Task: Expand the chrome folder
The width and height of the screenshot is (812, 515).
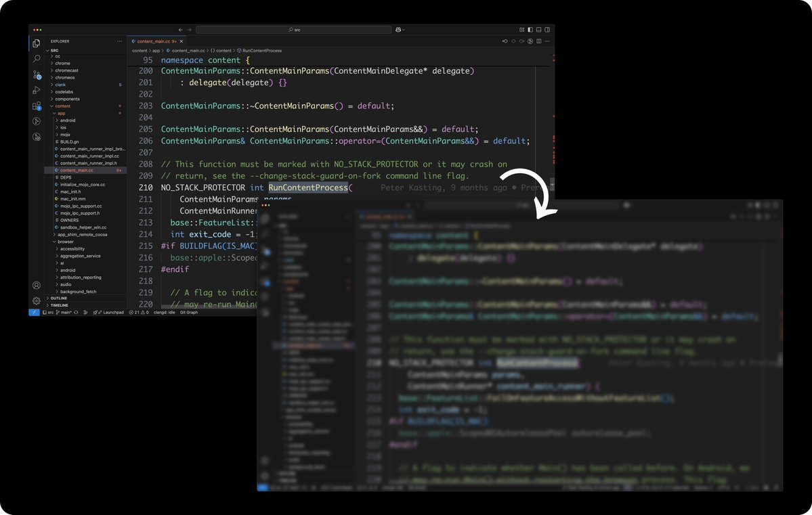Action: 62,63
